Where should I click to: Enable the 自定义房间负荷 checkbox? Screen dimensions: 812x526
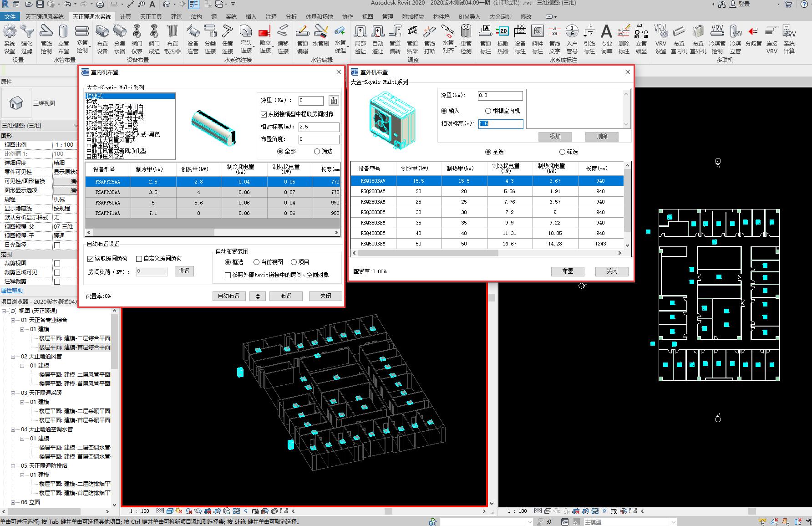pos(139,259)
